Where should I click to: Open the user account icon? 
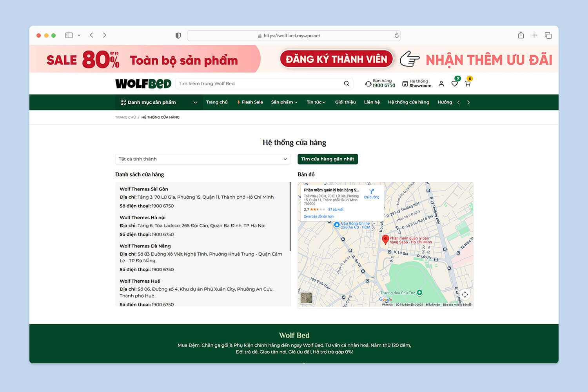pyautogui.click(x=441, y=83)
